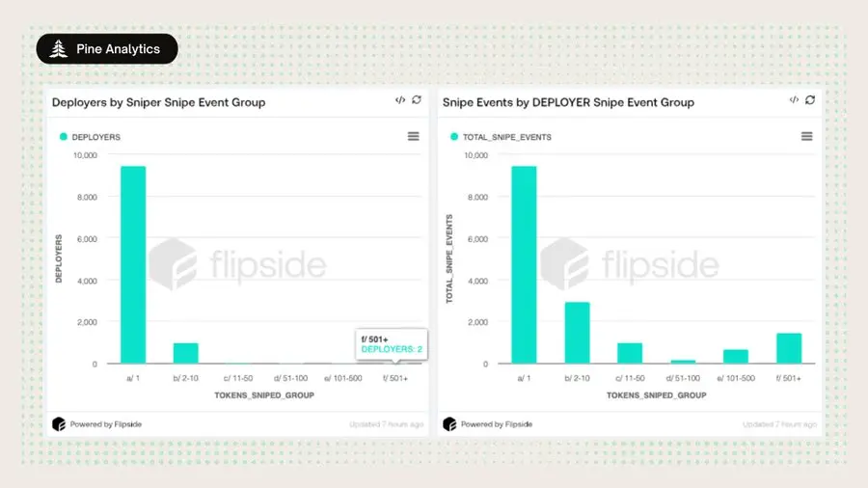
Task: Select the c/ 11-50 bar in Snipe Events chart
Action: coord(630,353)
